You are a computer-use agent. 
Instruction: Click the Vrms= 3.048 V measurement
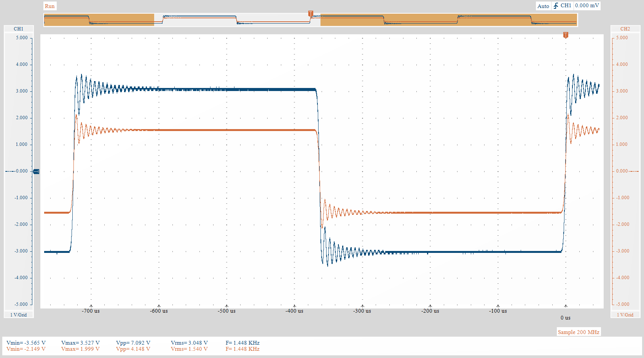[x=189, y=343]
